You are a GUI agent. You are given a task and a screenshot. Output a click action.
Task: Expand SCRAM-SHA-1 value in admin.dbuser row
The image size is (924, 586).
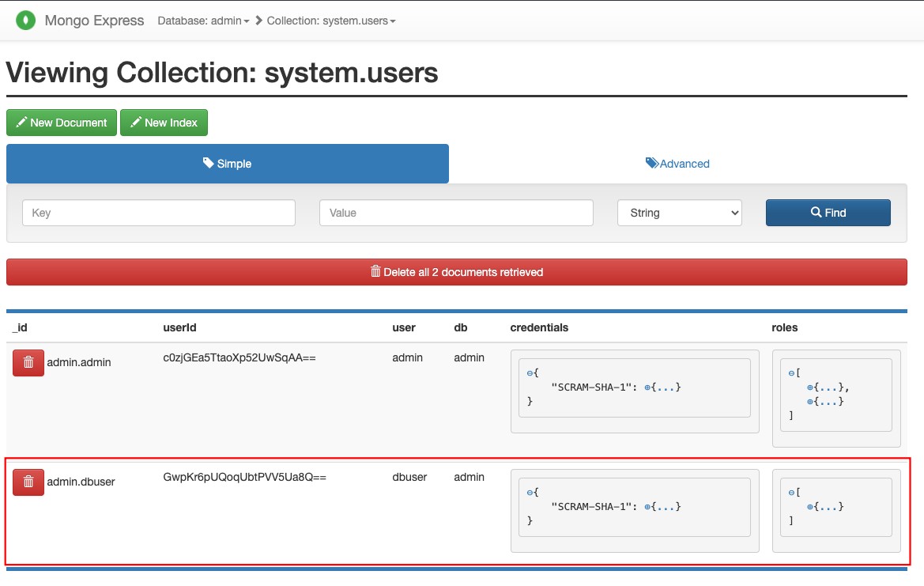point(647,506)
